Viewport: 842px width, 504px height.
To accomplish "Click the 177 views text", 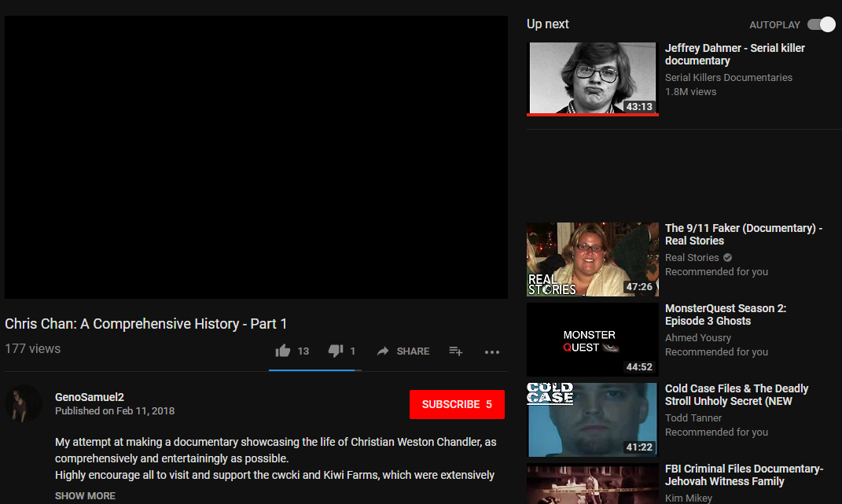I will 33,349.
